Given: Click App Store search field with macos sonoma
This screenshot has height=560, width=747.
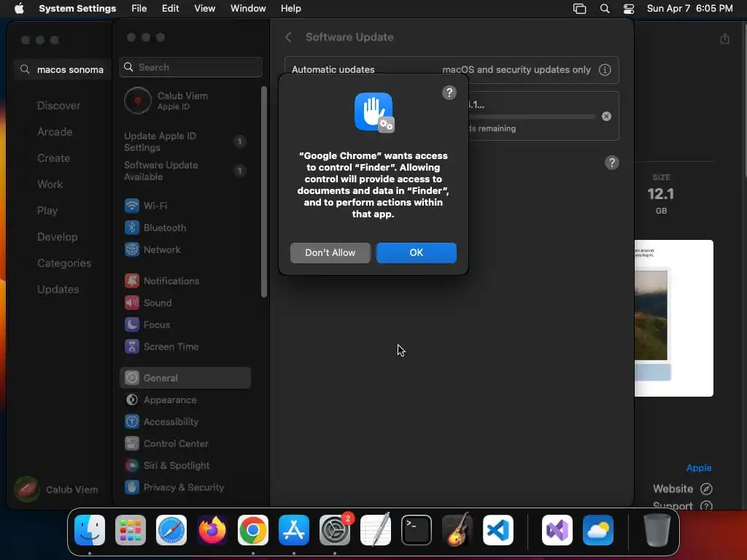Looking at the screenshot, I should [63, 69].
